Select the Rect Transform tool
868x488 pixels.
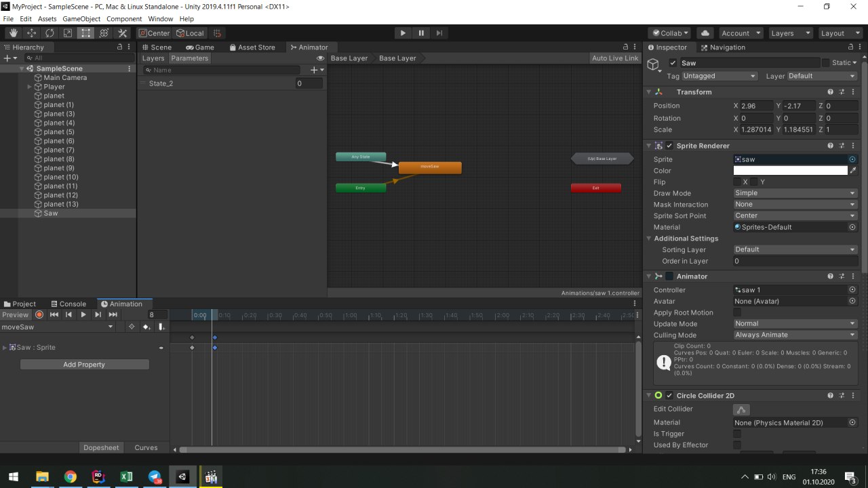(85, 33)
